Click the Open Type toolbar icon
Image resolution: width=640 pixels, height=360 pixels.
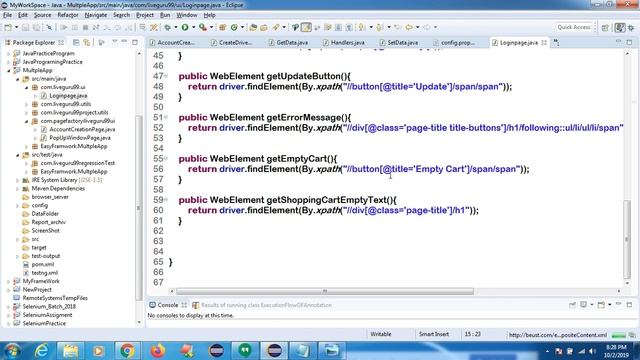pyautogui.click(x=253, y=27)
